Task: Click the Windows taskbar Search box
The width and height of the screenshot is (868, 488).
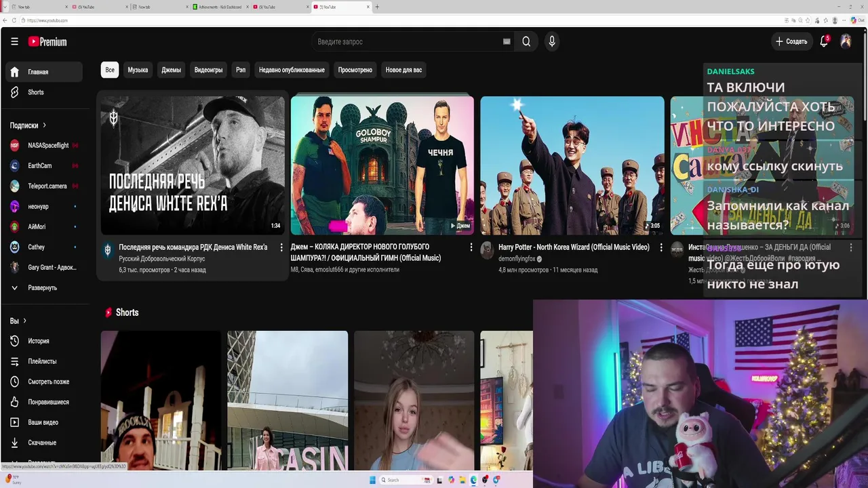Action: [406, 480]
